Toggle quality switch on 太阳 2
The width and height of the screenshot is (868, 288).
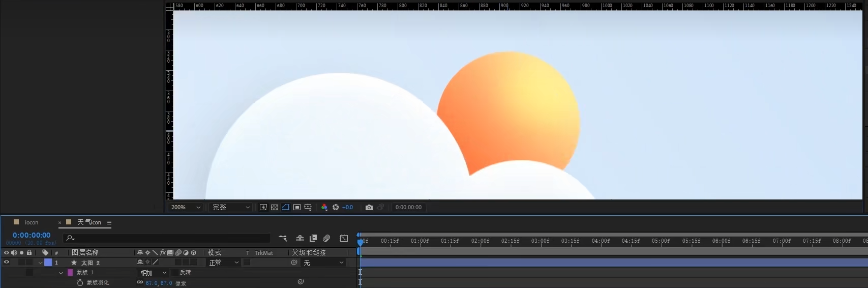coord(156,263)
